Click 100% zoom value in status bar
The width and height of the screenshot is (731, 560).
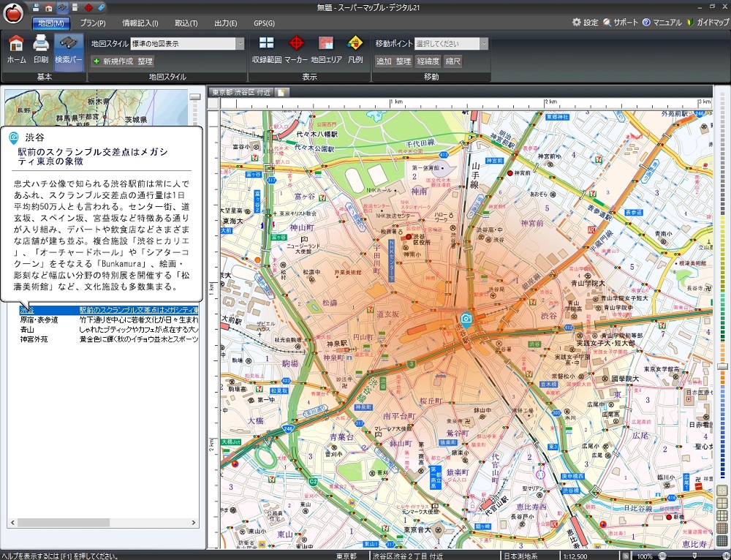tap(645, 556)
